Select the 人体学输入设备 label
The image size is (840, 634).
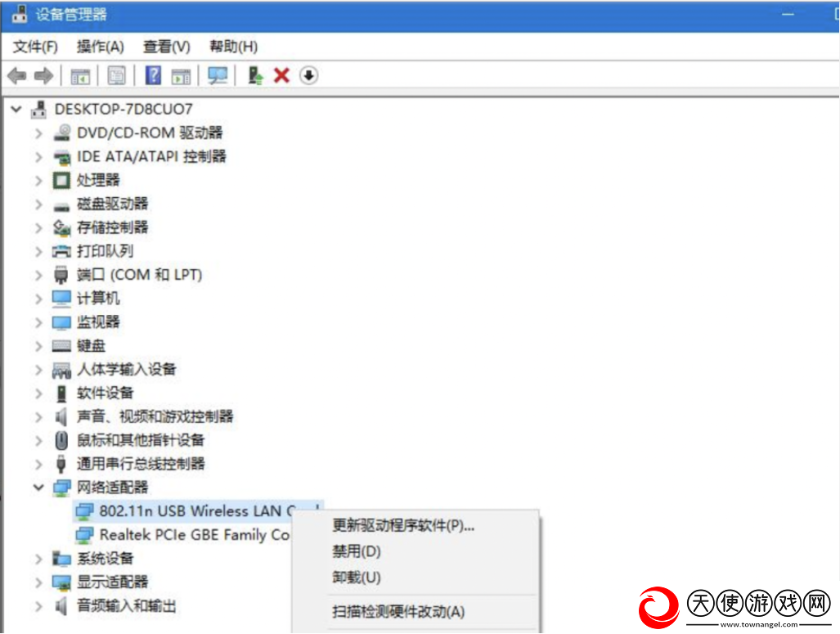[x=127, y=370]
